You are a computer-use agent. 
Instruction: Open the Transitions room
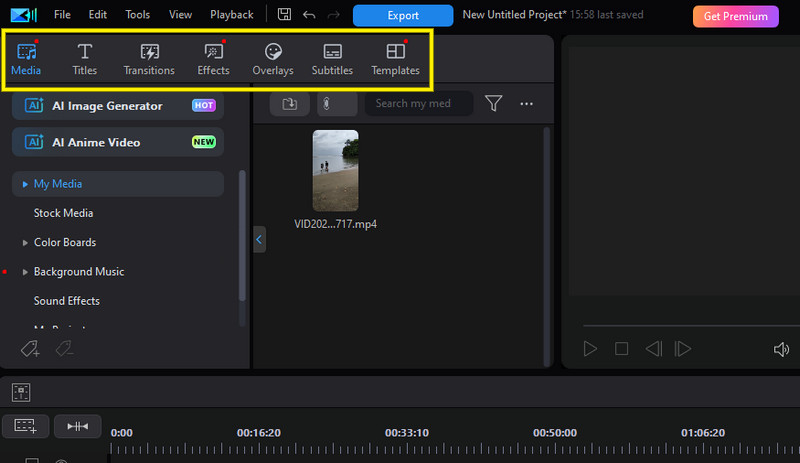coord(149,59)
